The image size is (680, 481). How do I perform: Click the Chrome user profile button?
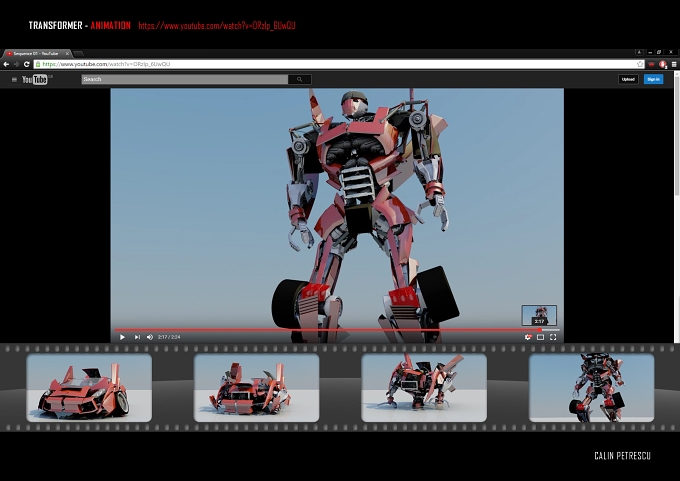click(639, 52)
